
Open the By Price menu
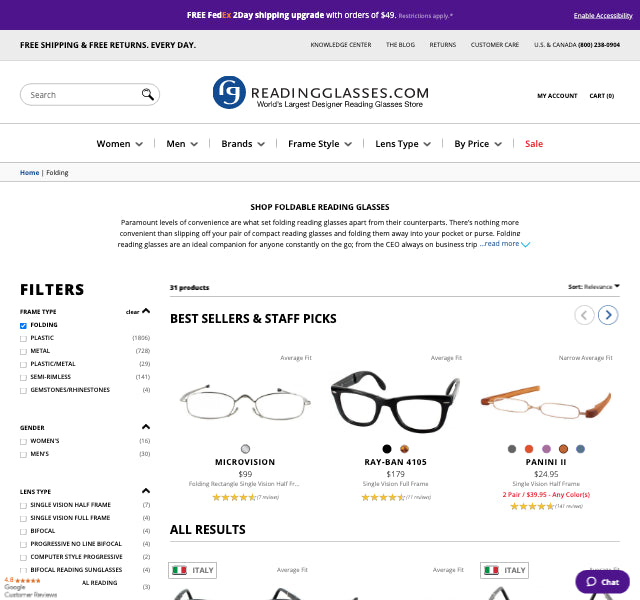478,144
